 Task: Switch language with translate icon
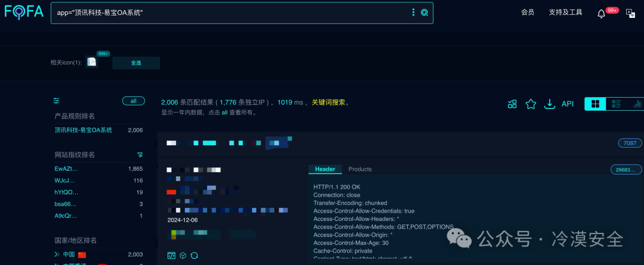click(630, 13)
